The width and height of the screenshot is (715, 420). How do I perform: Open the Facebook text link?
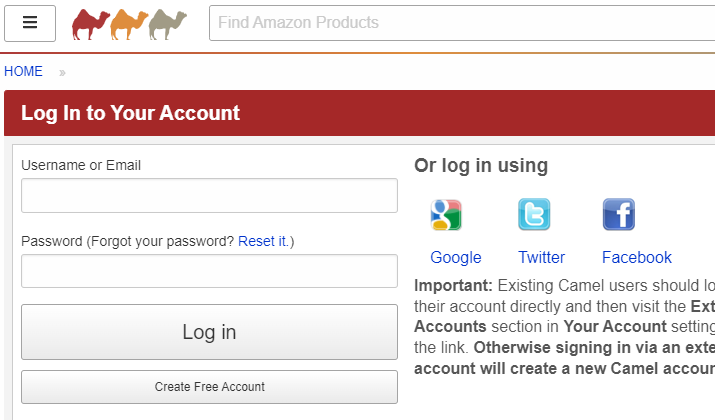pyautogui.click(x=637, y=258)
